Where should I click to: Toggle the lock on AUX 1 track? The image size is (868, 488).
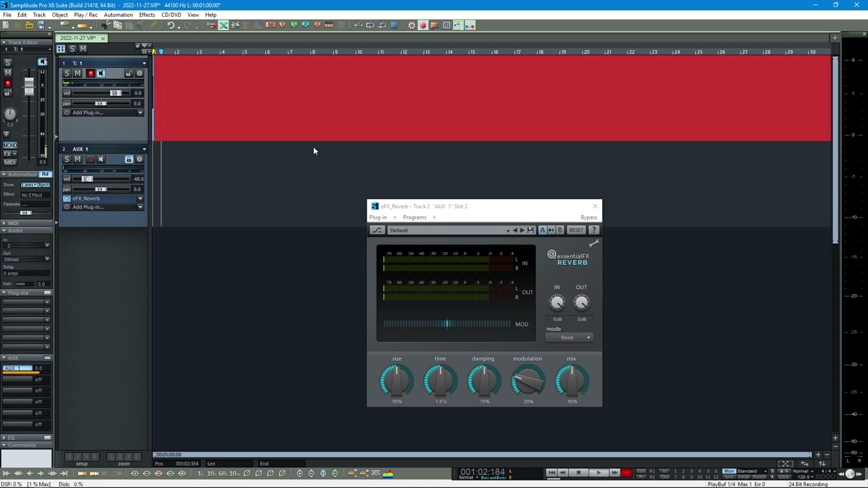129,159
